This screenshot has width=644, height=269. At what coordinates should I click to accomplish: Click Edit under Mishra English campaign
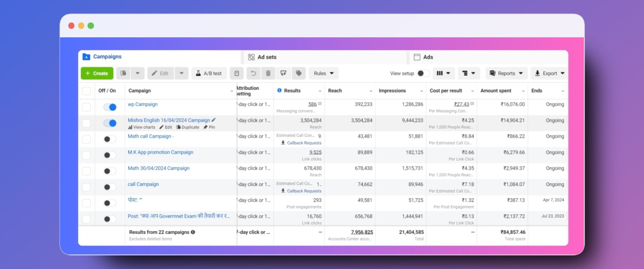[x=166, y=127]
